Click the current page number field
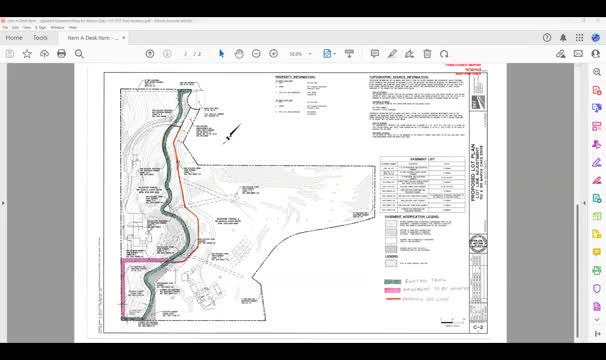The width and height of the screenshot is (606, 360). (x=186, y=54)
